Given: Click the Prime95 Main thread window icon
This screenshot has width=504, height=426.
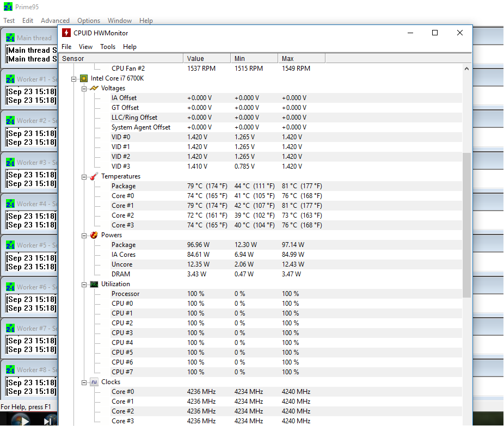Looking at the screenshot, I should [10, 38].
